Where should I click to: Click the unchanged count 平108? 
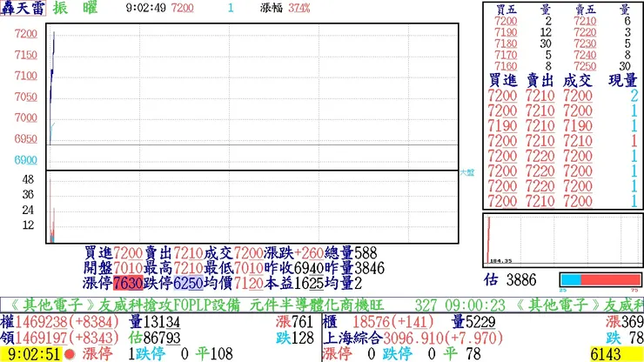point(214,354)
